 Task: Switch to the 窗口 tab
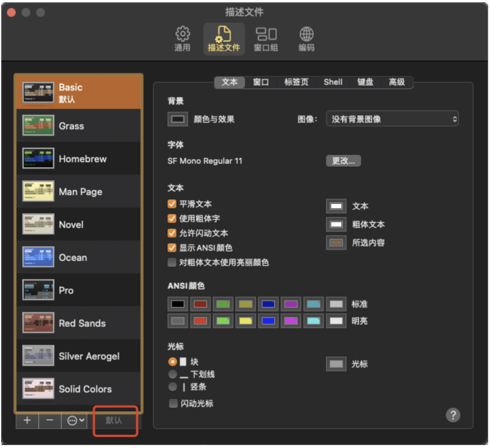261,82
